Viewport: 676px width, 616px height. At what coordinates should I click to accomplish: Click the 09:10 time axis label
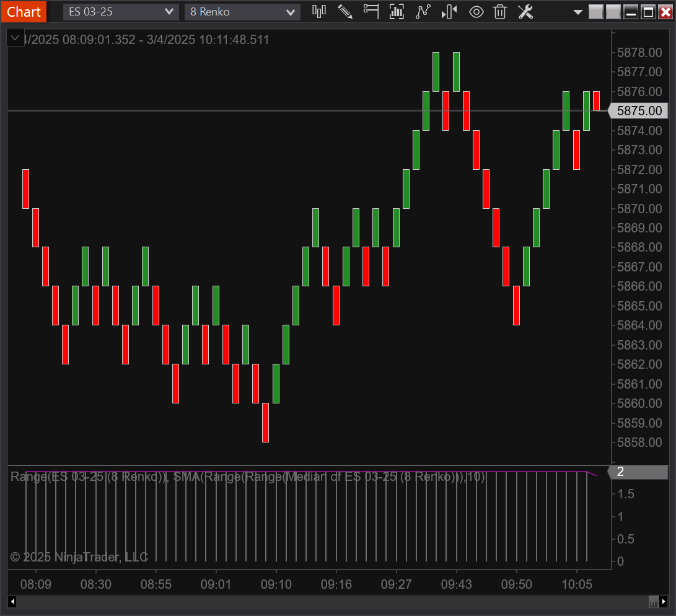(x=276, y=584)
